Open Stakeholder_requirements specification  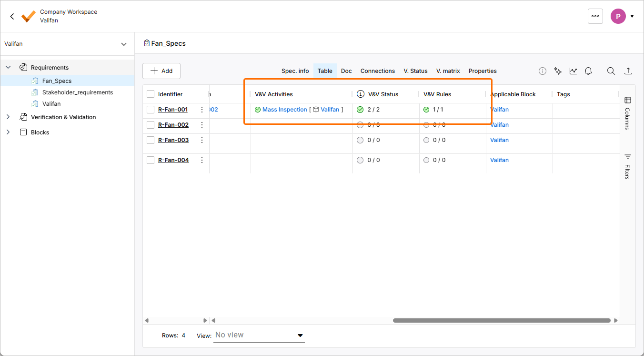point(78,92)
